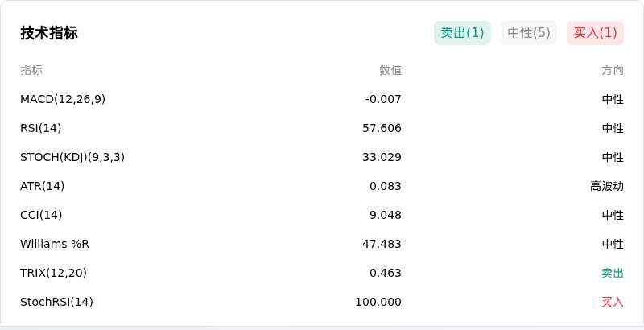Select the RSI(14) indicator label
644x330 pixels.
pos(41,128)
